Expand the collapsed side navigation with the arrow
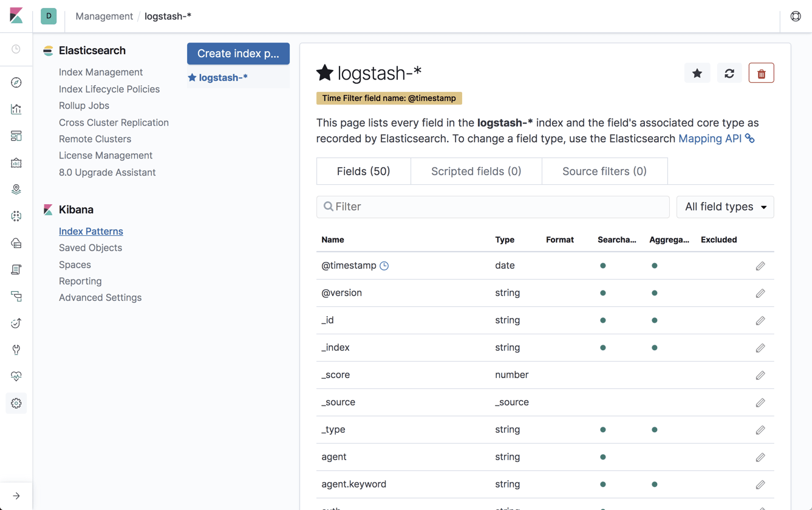This screenshot has width=812, height=510. [16, 495]
